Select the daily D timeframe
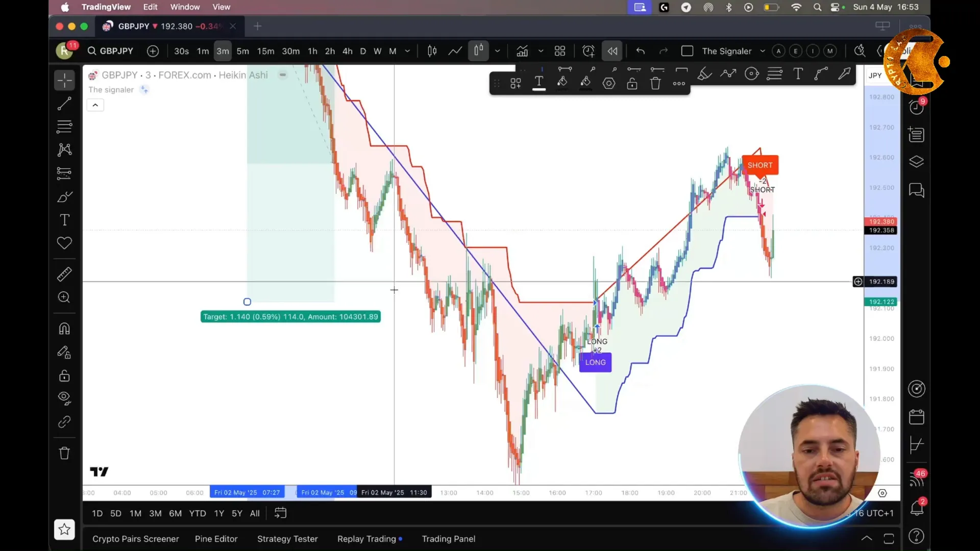 point(363,51)
